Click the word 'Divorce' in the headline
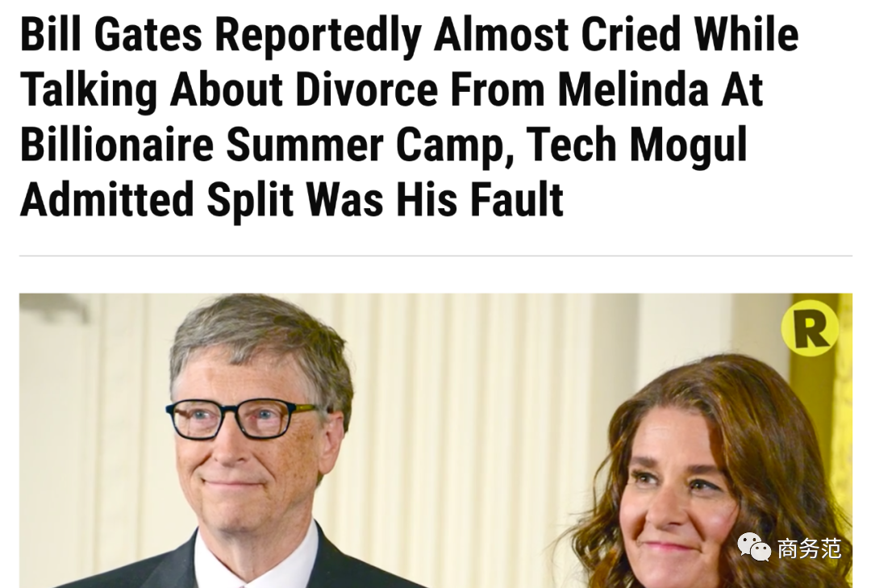This screenshot has height=588, width=871. [367, 89]
